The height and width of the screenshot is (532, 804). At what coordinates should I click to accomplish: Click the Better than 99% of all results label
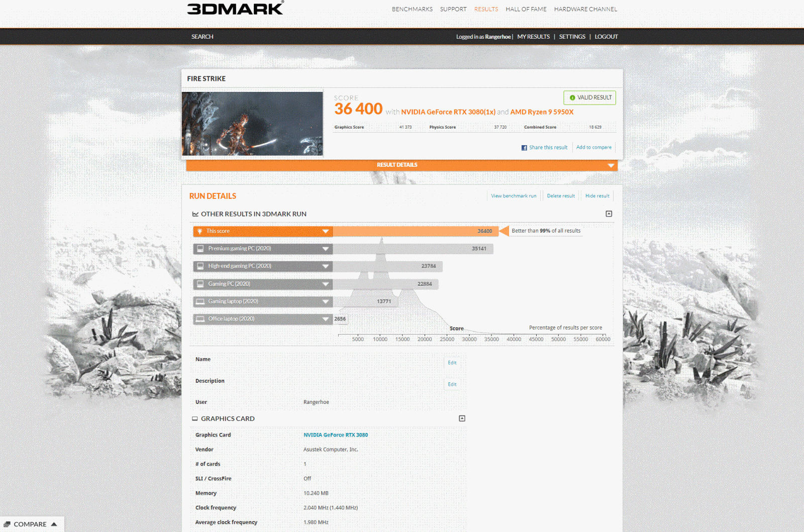(546, 231)
